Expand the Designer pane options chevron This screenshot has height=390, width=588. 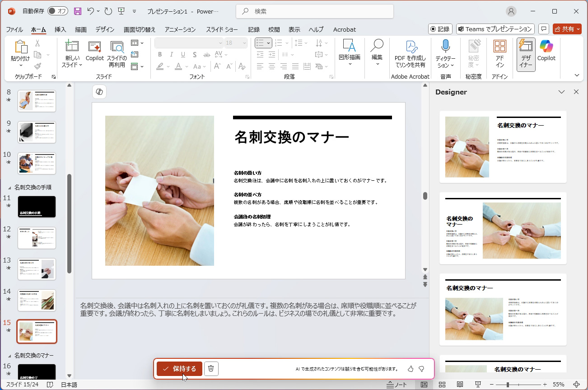click(x=561, y=92)
